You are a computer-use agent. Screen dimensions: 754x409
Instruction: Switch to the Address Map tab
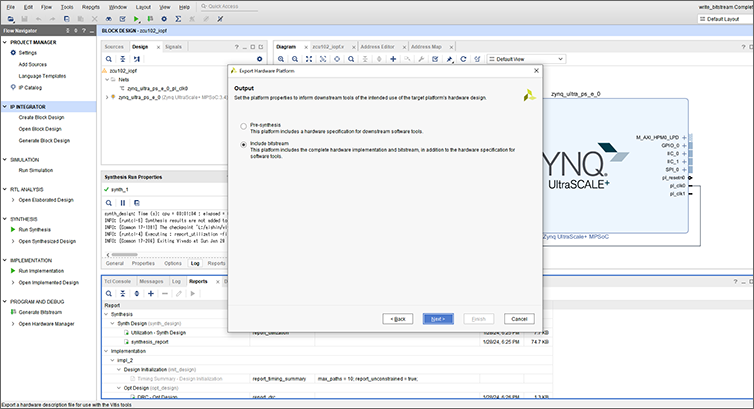[x=426, y=47]
